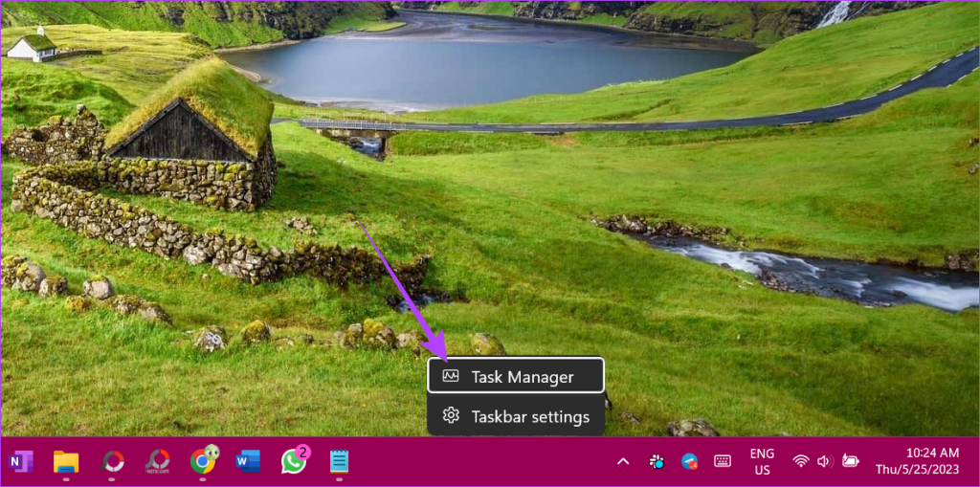Switch input language ENG US

coord(762,461)
